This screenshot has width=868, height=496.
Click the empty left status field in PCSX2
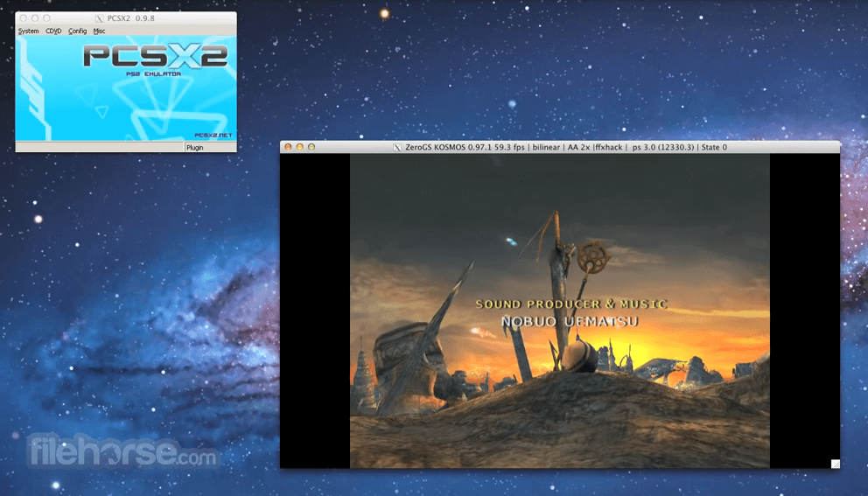click(100, 147)
